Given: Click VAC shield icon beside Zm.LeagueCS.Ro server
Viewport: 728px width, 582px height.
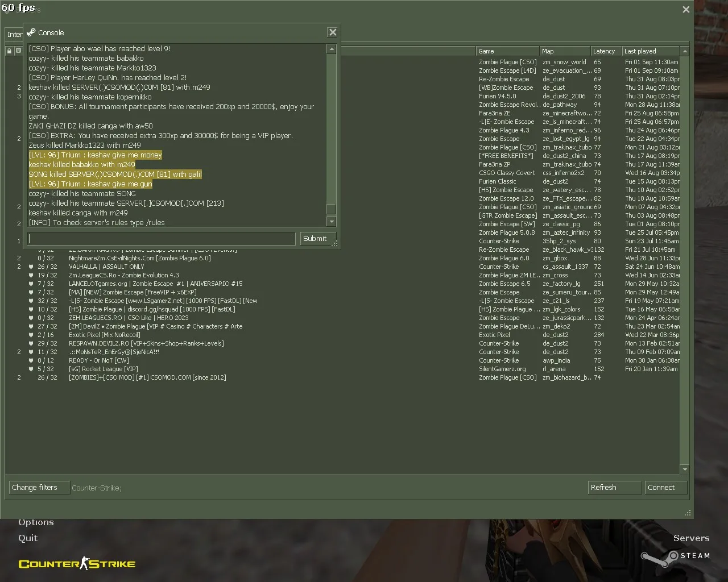Looking at the screenshot, I should 32,275.
